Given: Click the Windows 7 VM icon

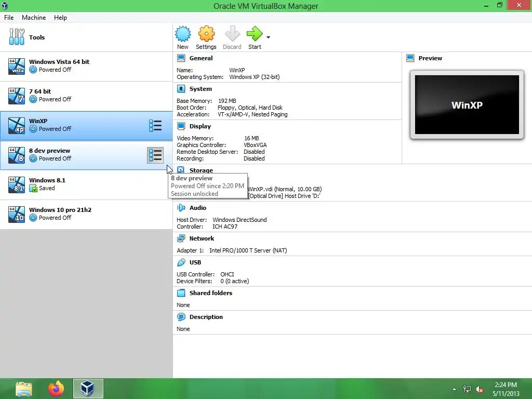Looking at the screenshot, I should click(x=17, y=96).
